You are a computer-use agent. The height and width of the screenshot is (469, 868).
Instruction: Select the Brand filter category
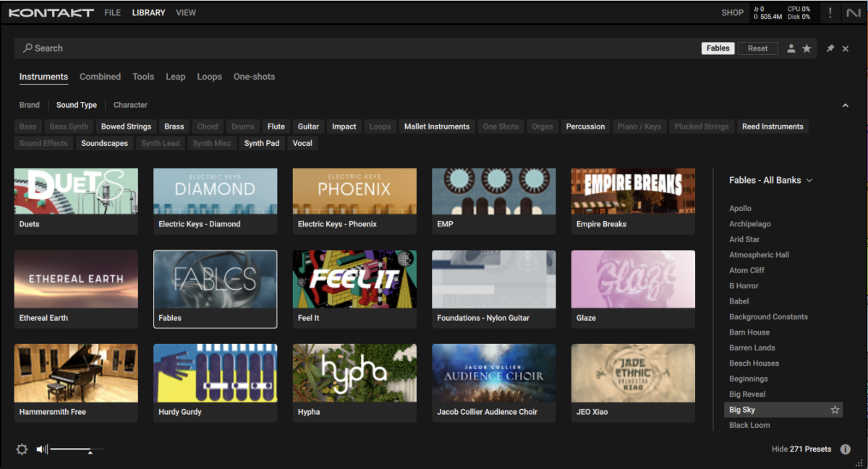tap(30, 105)
